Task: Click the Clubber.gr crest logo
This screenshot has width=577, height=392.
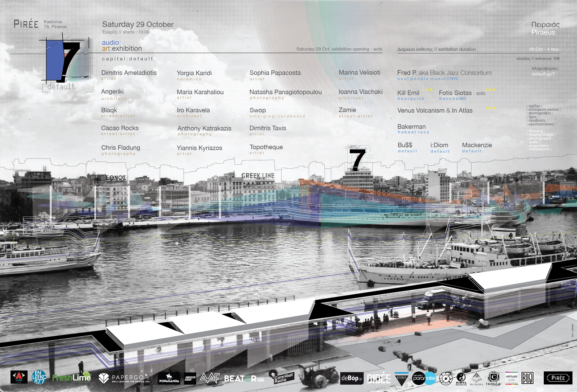Action: 493,378
